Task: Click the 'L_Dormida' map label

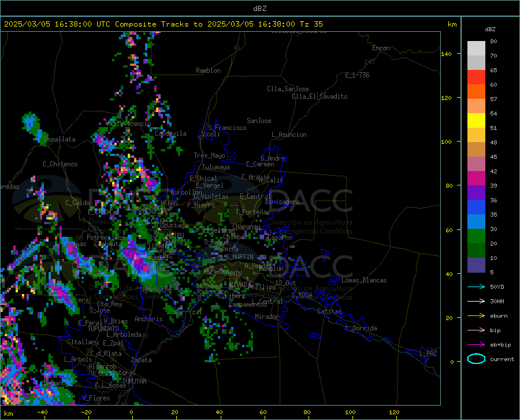Action: point(361,328)
